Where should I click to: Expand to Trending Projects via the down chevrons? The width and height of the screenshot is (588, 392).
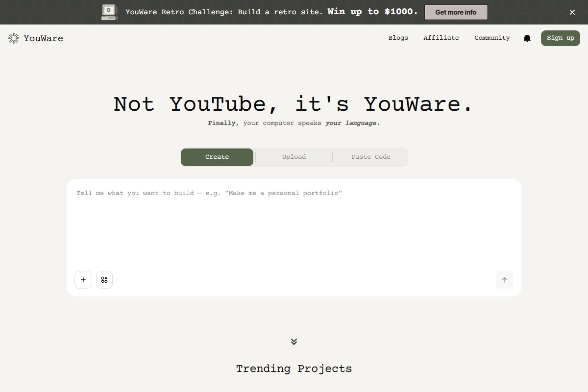pyautogui.click(x=294, y=342)
